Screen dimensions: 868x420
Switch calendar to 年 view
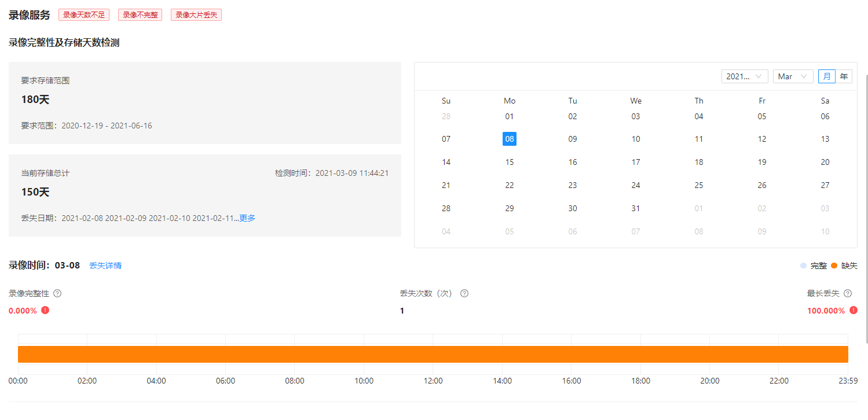click(x=844, y=76)
